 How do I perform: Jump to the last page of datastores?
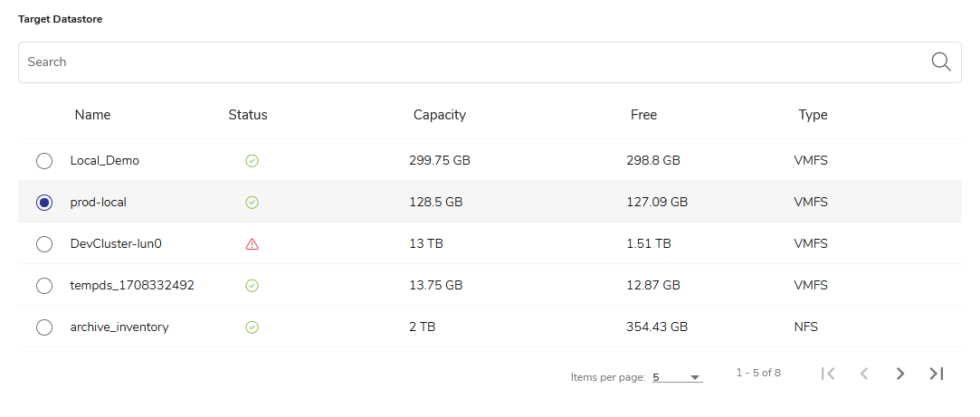point(937,374)
